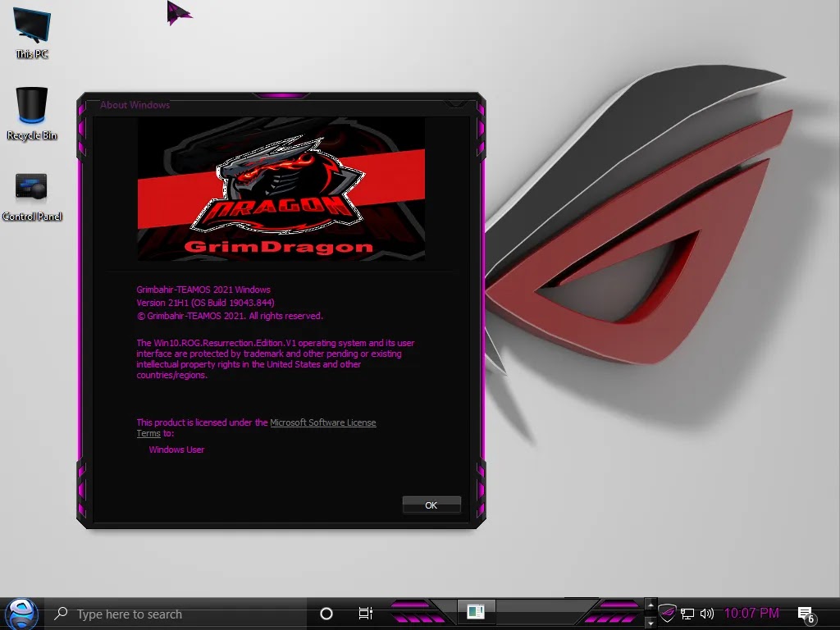Screen dimensions: 840x630
Task: Open the volume speaker tray icon
Action: (x=706, y=614)
